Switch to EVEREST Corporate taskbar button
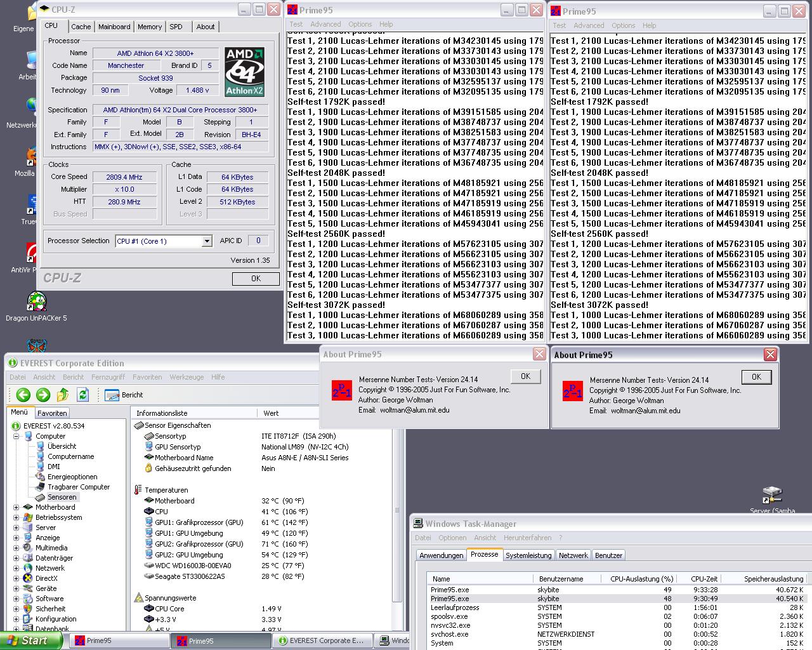This screenshot has width=812, height=650. coord(322,640)
